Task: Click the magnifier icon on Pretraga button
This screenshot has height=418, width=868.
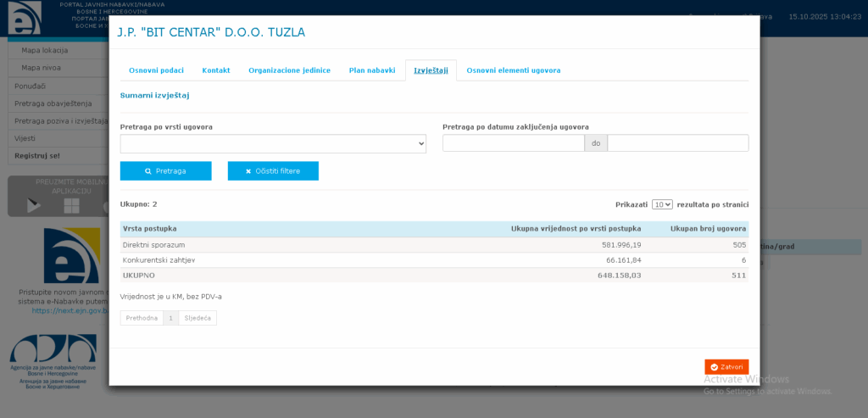Action: [148, 171]
